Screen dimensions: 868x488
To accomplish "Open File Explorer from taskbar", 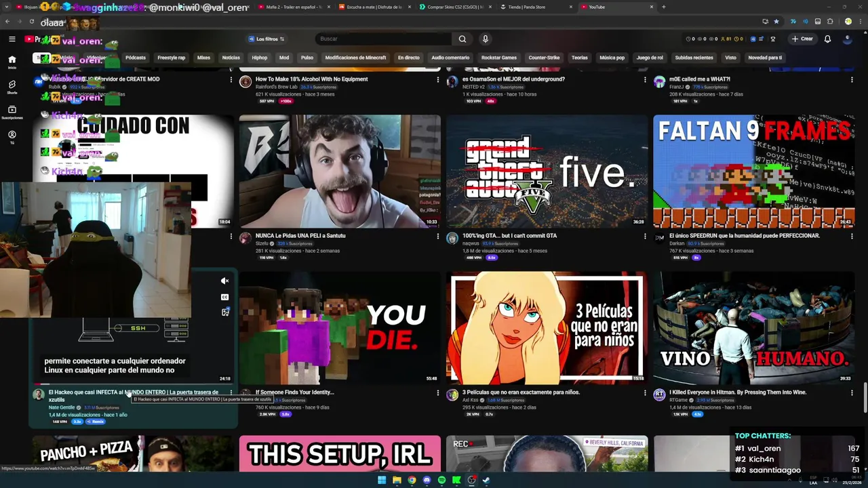I will click(x=397, y=480).
